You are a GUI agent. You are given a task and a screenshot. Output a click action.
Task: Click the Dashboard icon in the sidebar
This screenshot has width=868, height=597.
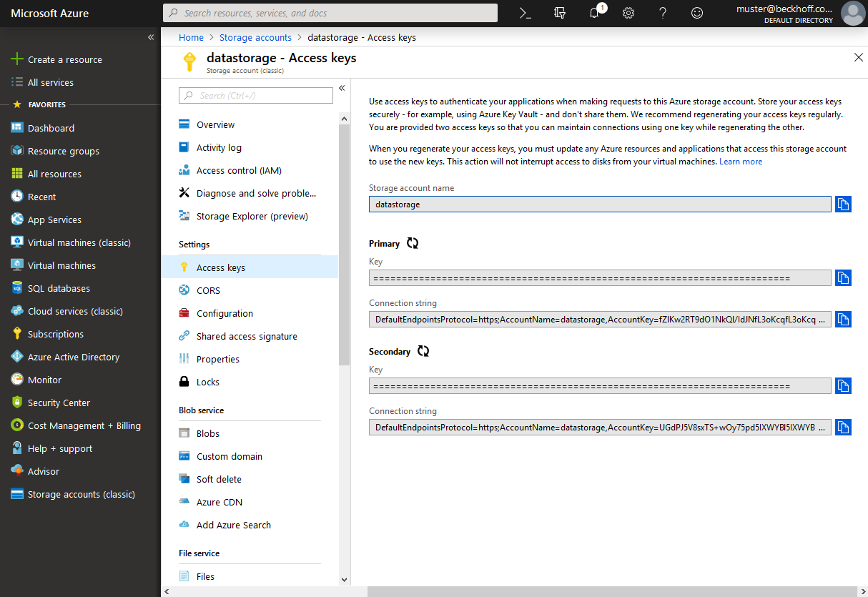click(x=17, y=128)
